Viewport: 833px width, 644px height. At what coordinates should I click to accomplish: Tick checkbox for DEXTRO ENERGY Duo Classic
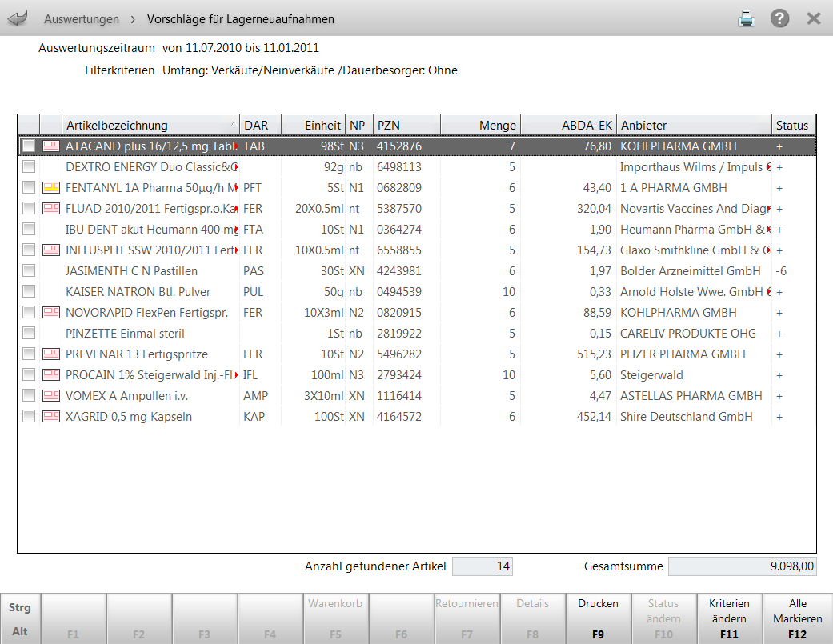pos(29,166)
